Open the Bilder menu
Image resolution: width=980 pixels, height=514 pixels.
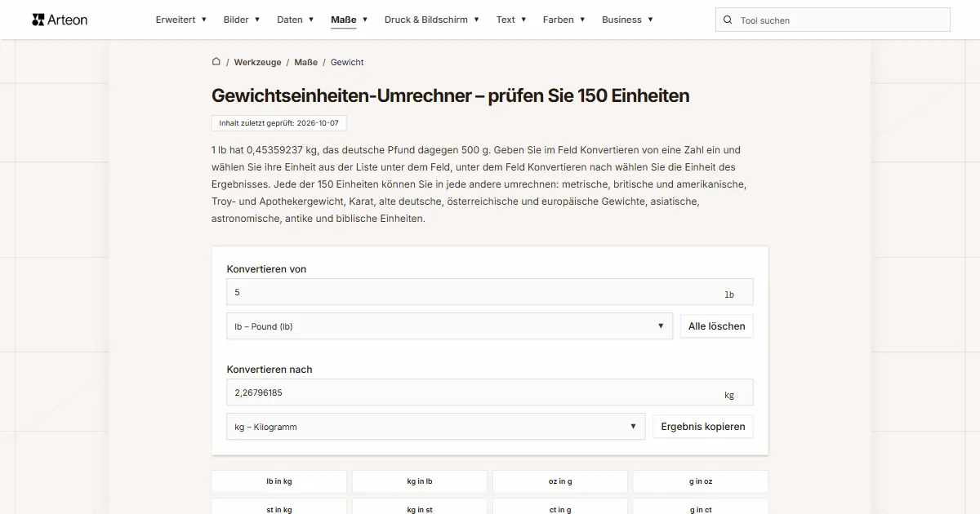tap(242, 20)
